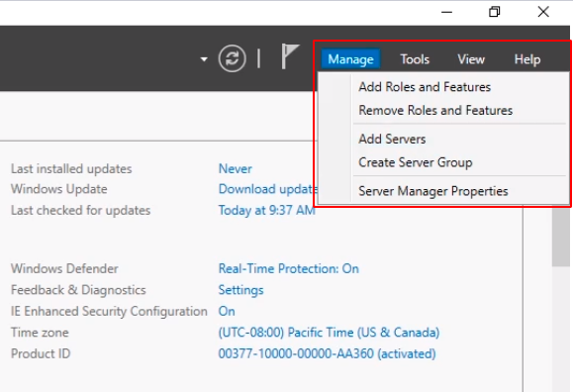Screen dimensions: 573x392
Task: Open Feedback & Diagnostics Settings link
Action: pyautogui.click(x=240, y=290)
